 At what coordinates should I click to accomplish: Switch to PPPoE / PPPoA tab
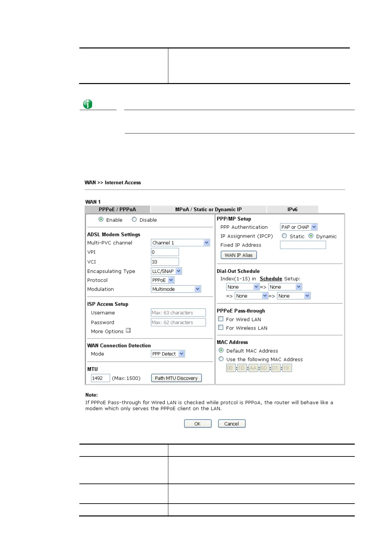tap(117, 209)
